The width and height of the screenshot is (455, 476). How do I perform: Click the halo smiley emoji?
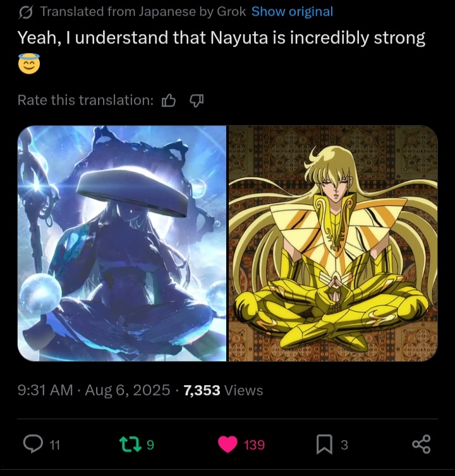29,64
